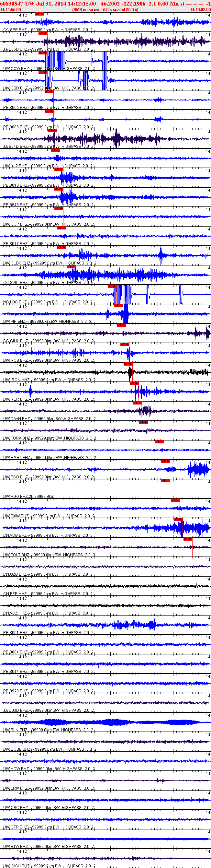Click the "UW.HDW.EHZ" station label

click(x=16, y=769)
